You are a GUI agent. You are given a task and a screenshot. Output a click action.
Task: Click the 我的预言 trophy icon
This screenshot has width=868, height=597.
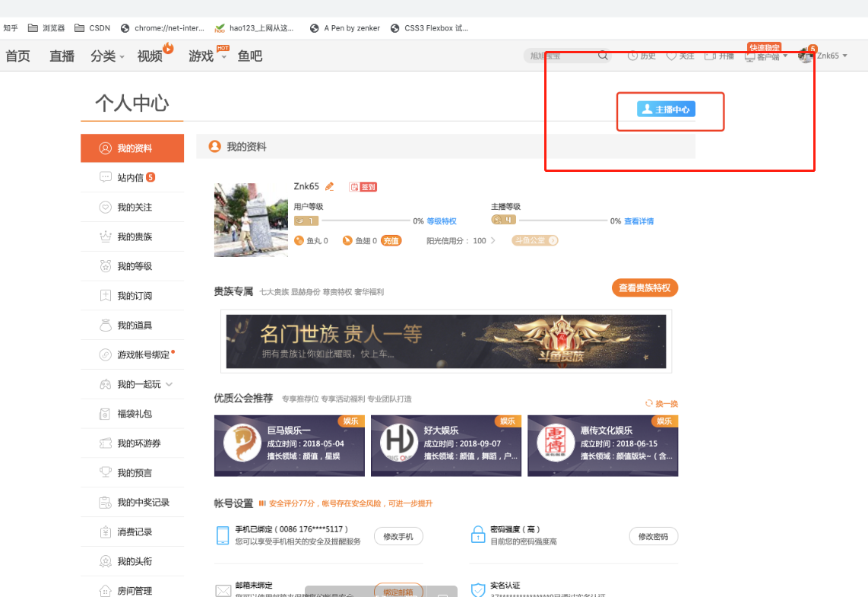point(105,472)
